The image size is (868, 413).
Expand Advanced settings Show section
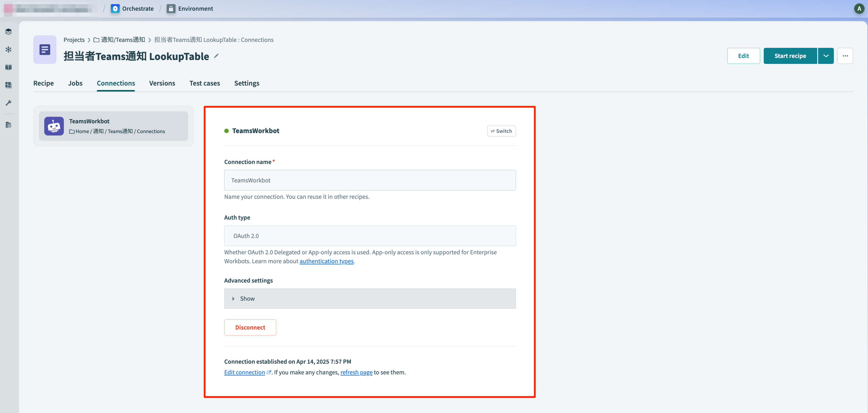point(370,298)
